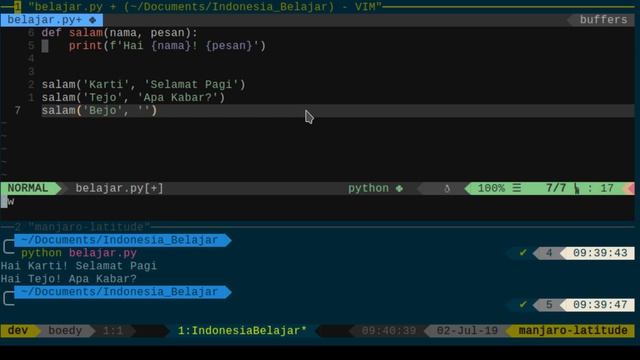
Task: Click the 1:1 pane indicator in tmux bar
Action: (113, 331)
